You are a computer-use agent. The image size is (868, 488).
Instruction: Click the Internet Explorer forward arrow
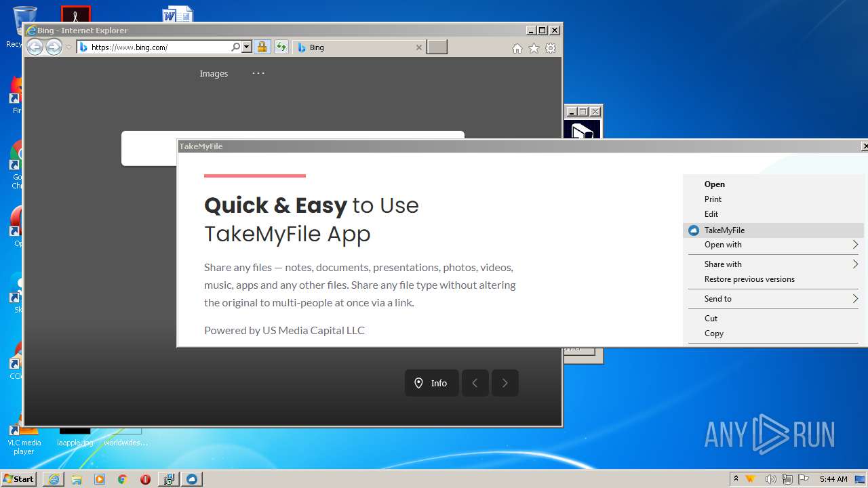[54, 47]
